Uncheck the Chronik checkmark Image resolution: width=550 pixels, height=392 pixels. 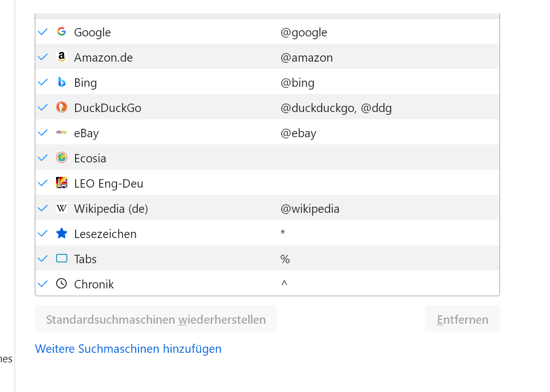[x=43, y=284]
